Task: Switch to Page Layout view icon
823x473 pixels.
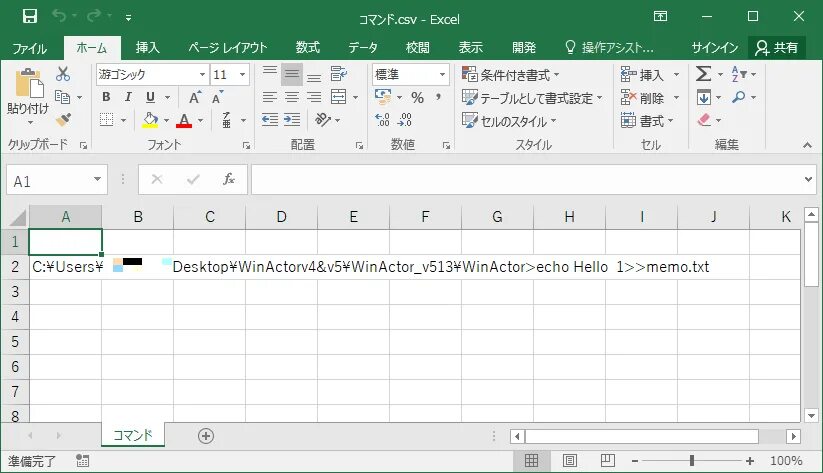Action: [x=569, y=460]
